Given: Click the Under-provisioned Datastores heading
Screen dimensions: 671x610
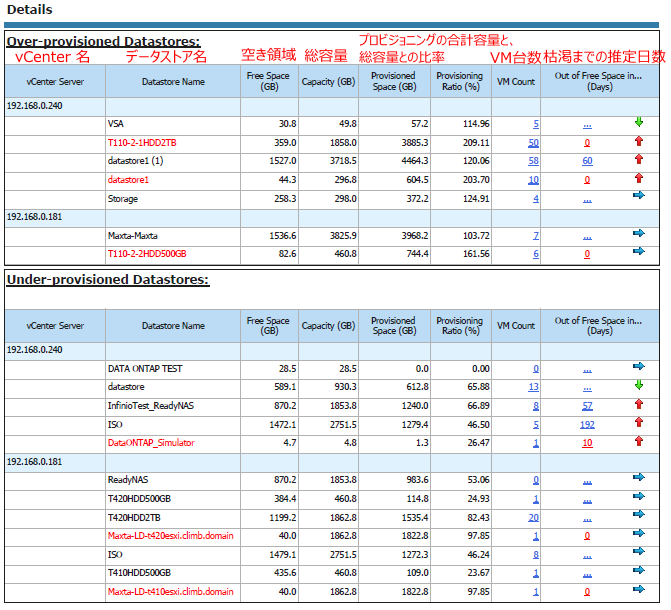Looking at the screenshot, I should [x=108, y=280].
